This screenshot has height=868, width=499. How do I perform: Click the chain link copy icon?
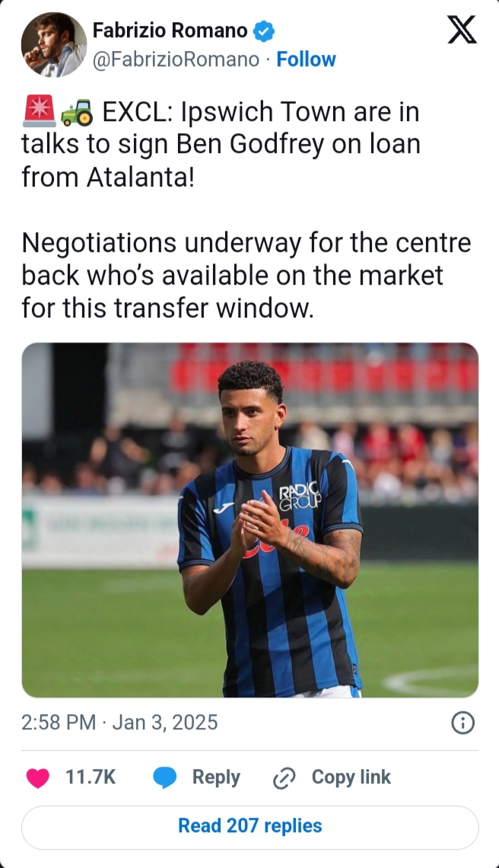click(x=284, y=778)
